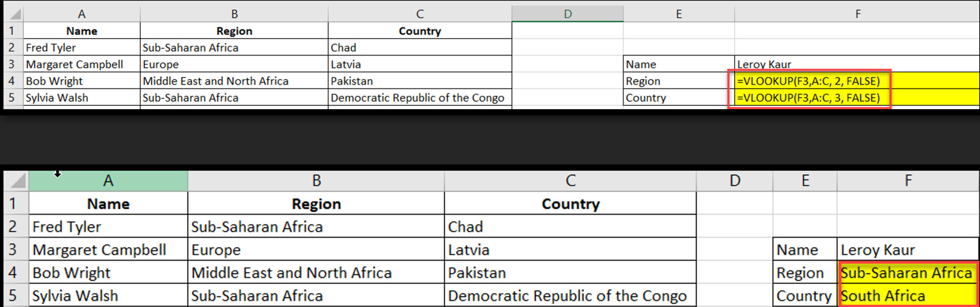Click 'Name' label in column E of top spreadsheet
The image size is (980, 307).
679,64
